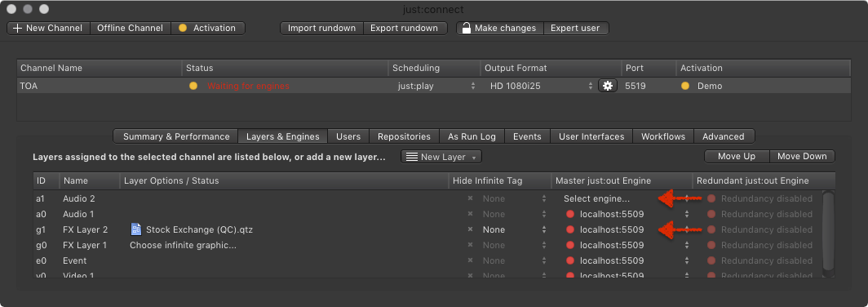
Task: Click the red status dot for Event engine
Action: click(x=569, y=260)
